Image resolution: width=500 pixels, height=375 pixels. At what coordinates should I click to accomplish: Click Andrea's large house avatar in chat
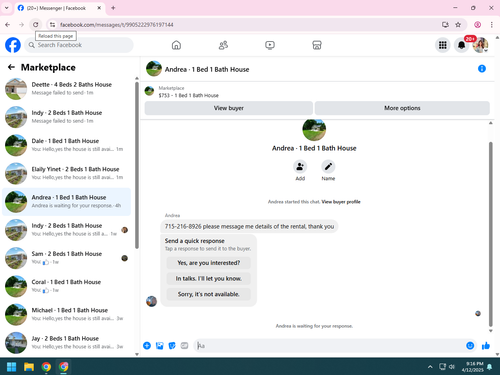[314, 129]
